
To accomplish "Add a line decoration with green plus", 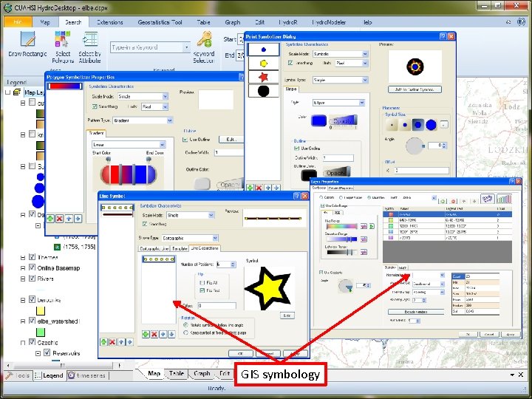I will click(x=146, y=334).
